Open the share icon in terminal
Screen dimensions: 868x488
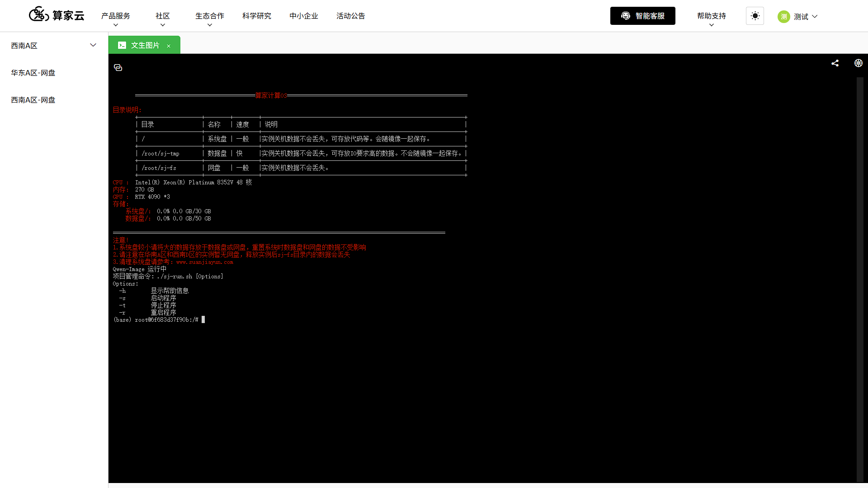[x=835, y=63]
